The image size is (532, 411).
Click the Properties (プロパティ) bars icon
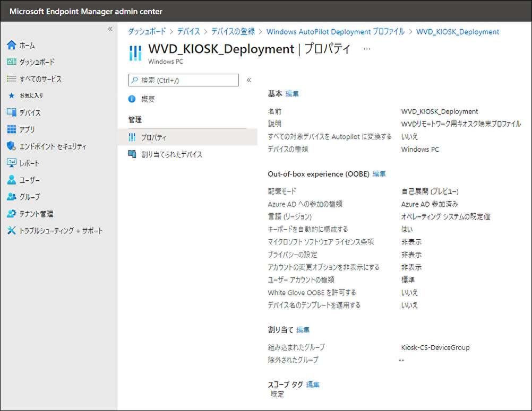coord(132,137)
